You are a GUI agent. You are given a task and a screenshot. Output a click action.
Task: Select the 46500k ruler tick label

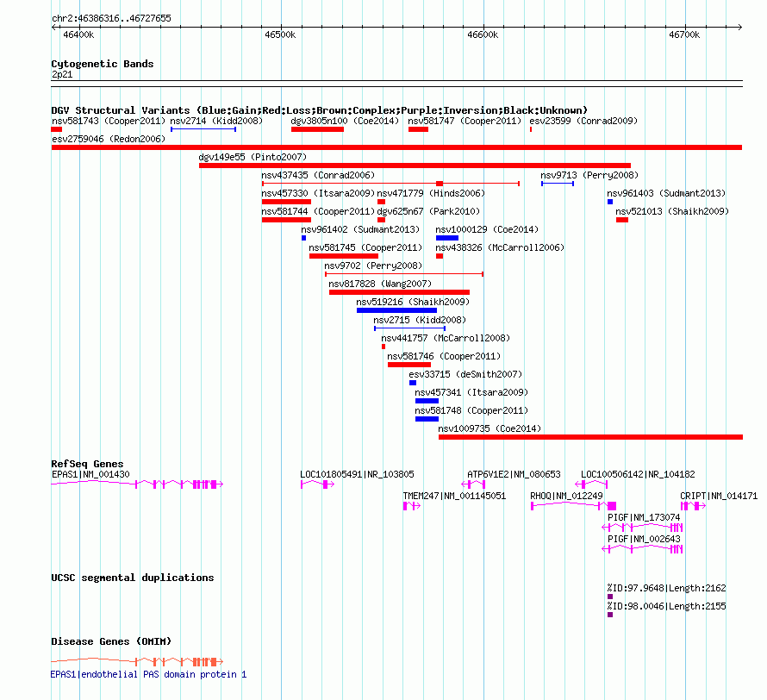coord(280,34)
